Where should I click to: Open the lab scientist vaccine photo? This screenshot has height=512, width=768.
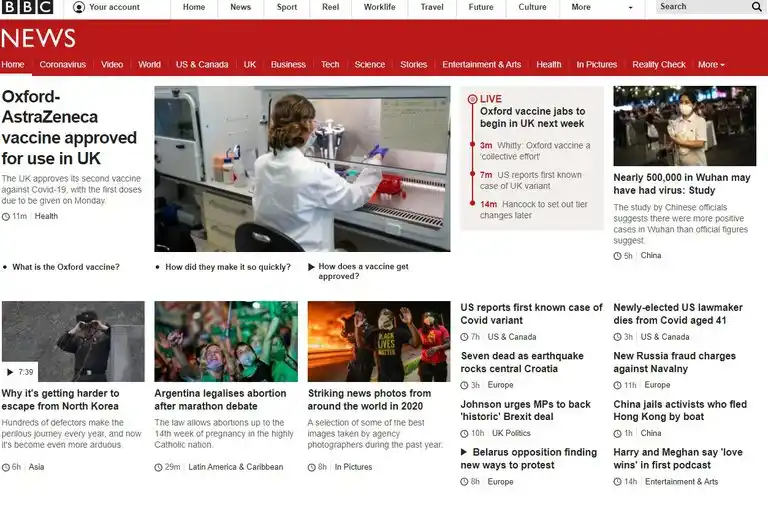pos(302,168)
